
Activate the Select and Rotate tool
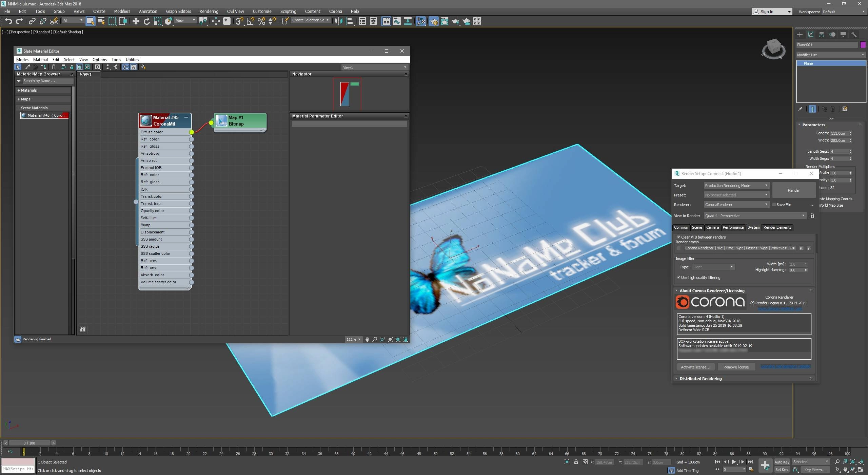(x=146, y=21)
